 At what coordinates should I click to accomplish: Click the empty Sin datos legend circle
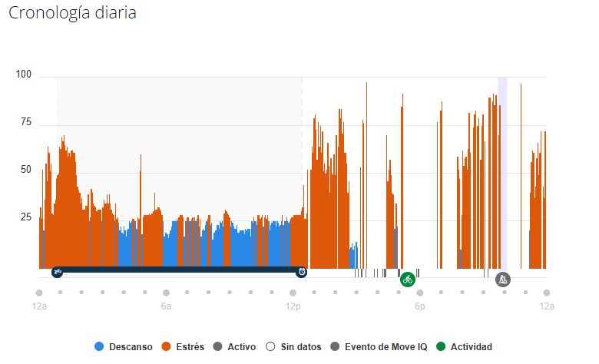tap(270, 347)
